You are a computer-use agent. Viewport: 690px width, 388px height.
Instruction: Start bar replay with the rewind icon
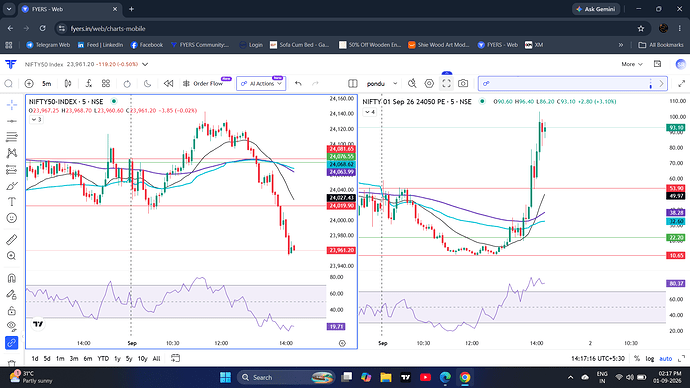pos(168,84)
